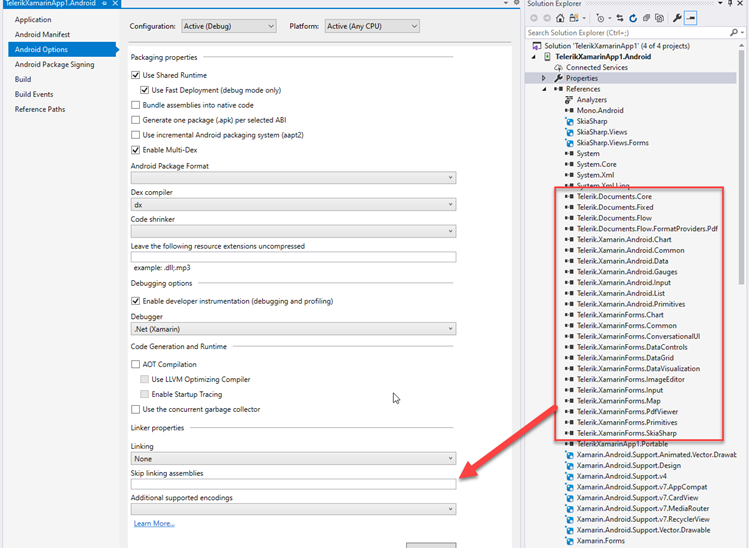The width and height of the screenshot is (749, 548).
Task: Click the Properties wrench icon in the tree
Action: point(558,78)
